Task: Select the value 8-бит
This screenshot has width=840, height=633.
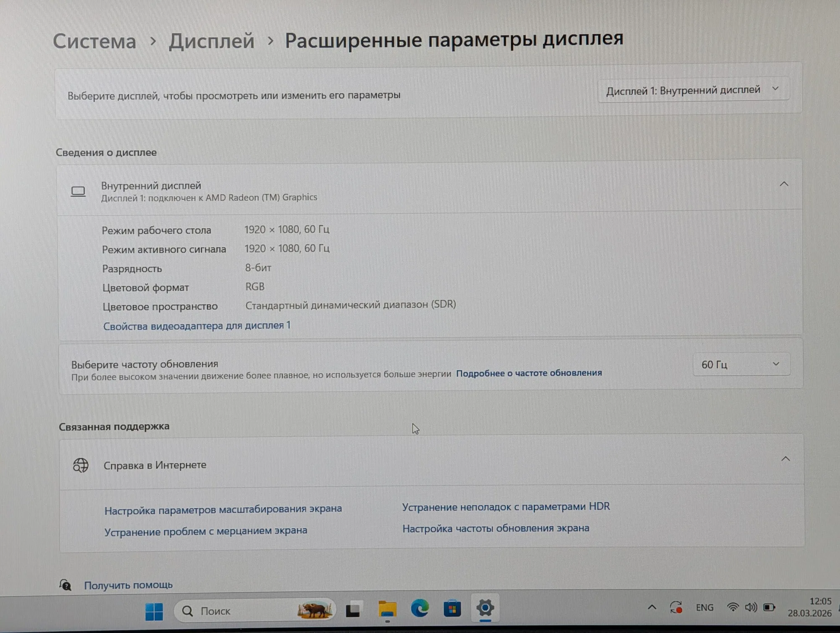Action: 258,268
